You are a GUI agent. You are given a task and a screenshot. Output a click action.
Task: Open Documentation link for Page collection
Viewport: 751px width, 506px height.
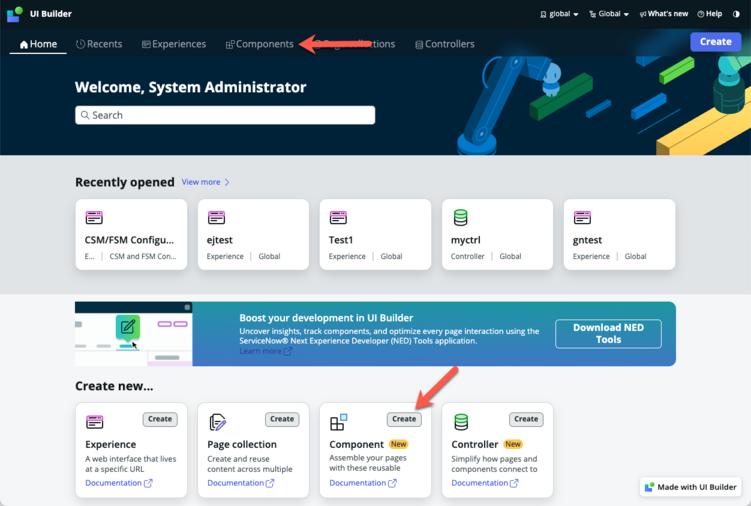click(x=241, y=483)
